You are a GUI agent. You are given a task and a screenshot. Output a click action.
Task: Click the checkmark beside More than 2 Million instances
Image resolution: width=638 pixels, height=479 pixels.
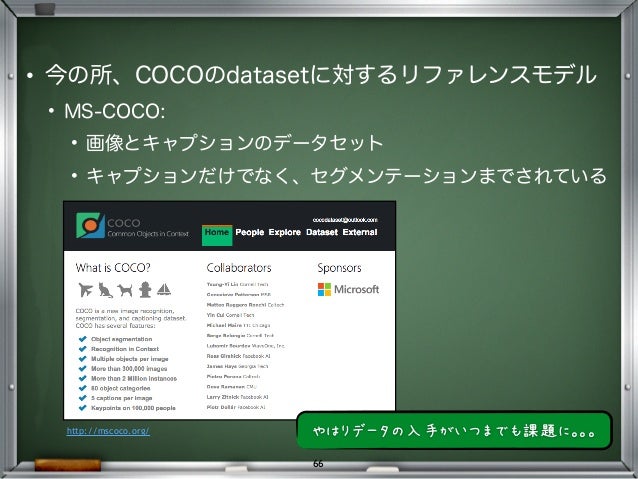(x=83, y=378)
